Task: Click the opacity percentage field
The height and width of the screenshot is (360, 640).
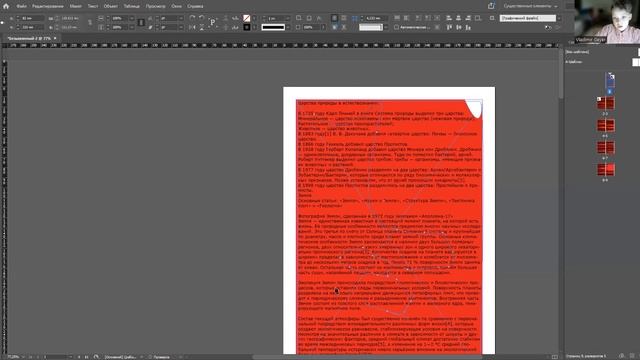Action: click(311, 27)
